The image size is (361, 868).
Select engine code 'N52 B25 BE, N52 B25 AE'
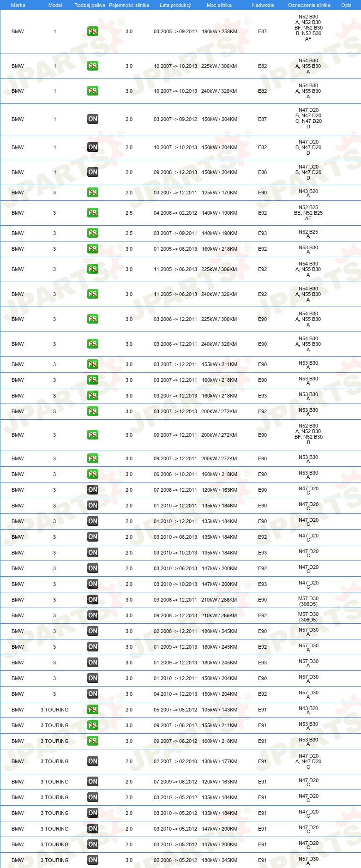coord(308,213)
